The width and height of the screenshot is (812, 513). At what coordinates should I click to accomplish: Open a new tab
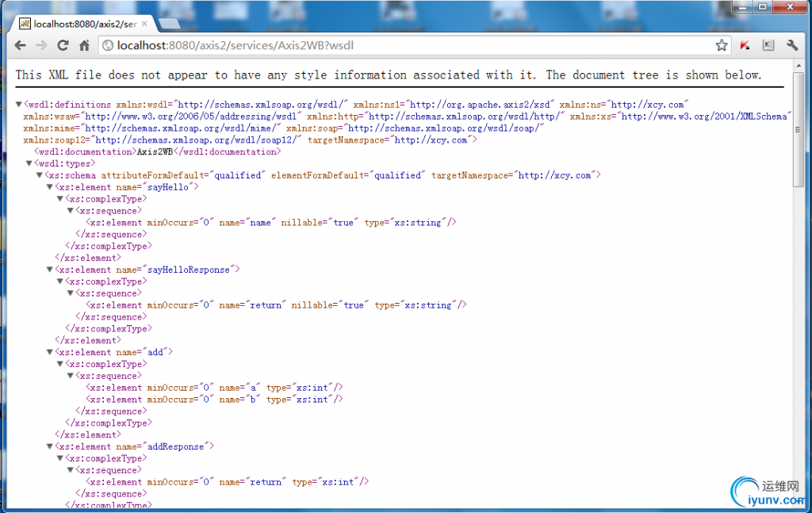click(x=169, y=24)
